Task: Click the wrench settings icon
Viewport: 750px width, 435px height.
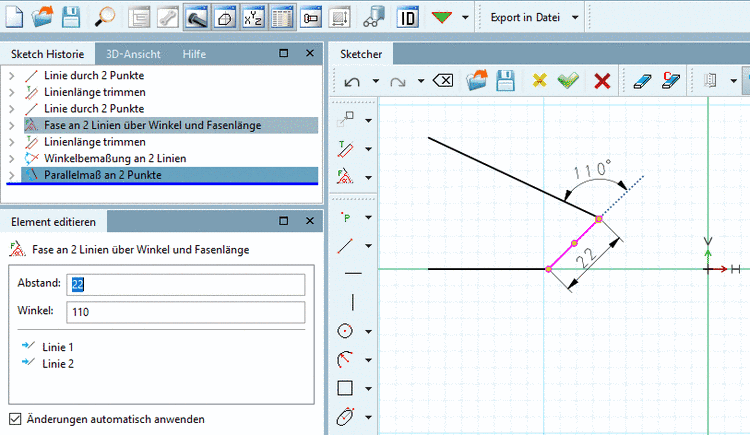Action: [168, 18]
